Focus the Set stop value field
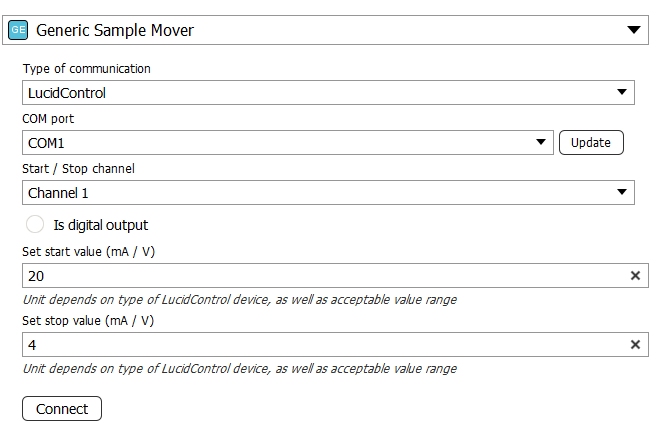Viewport: 654px width, 439px height. pos(320,345)
